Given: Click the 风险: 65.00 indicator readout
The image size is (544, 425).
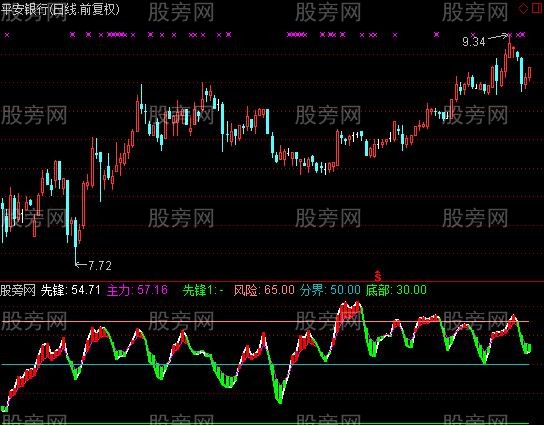Looking at the screenshot, I should click(x=264, y=290).
